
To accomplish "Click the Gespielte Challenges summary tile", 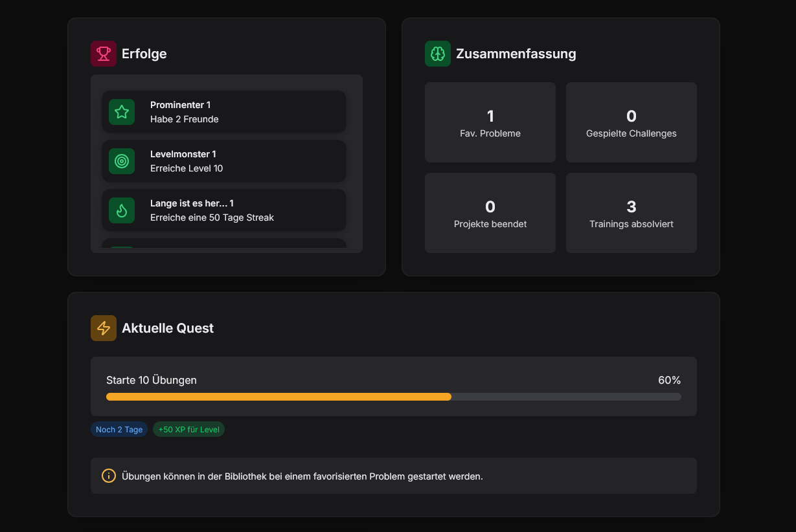I will pyautogui.click(x=631, y=122).
